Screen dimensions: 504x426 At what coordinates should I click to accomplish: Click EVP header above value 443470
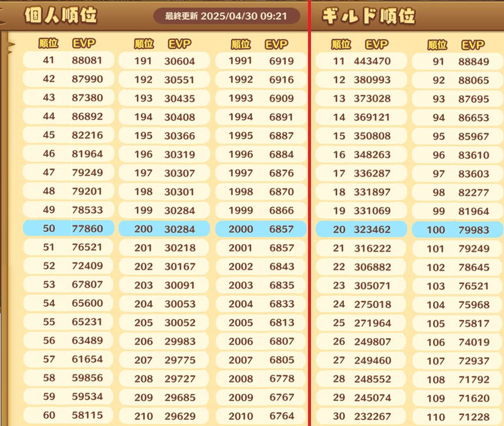pyautogui.click(x=377, y=44)
